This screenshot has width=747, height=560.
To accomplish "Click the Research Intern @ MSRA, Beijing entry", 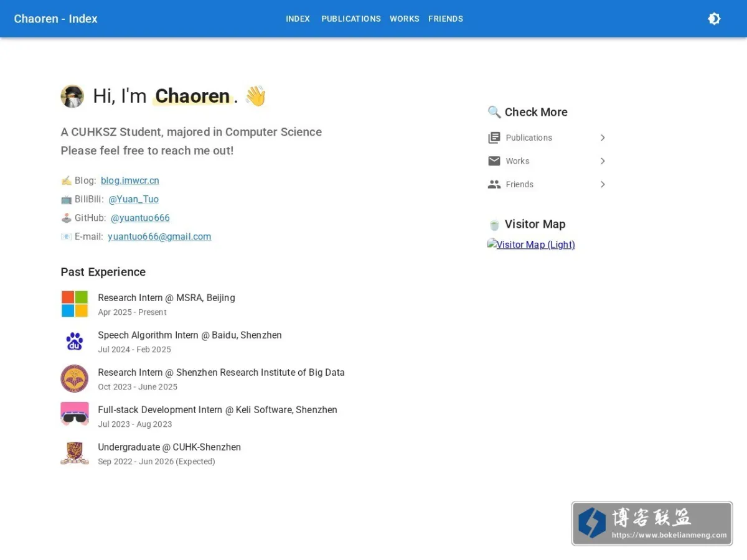I will (166, 297).
